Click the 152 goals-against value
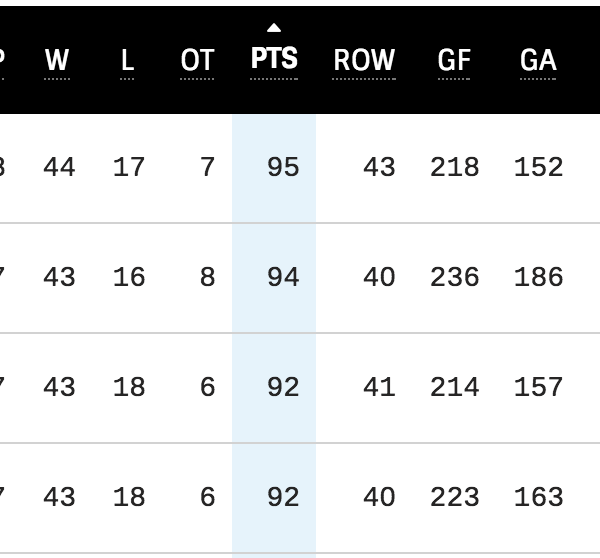 (x=538, y=167)
